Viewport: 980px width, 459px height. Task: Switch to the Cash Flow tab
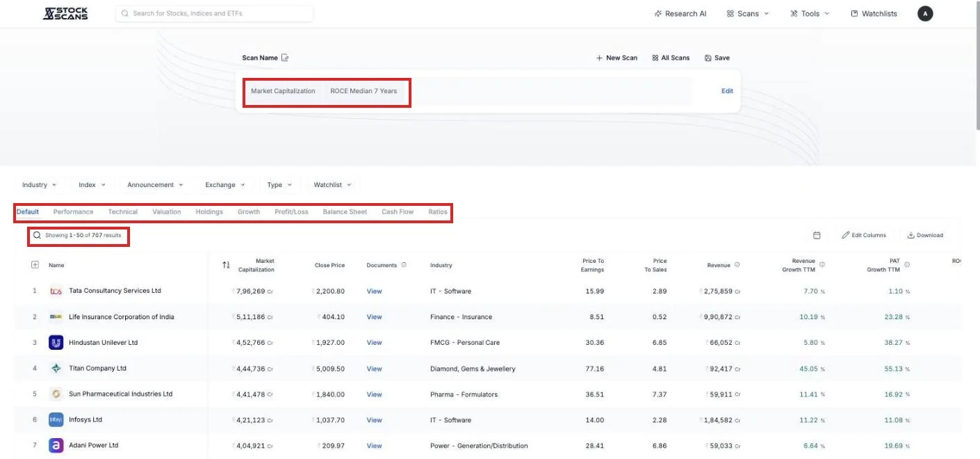pos(398,211)
